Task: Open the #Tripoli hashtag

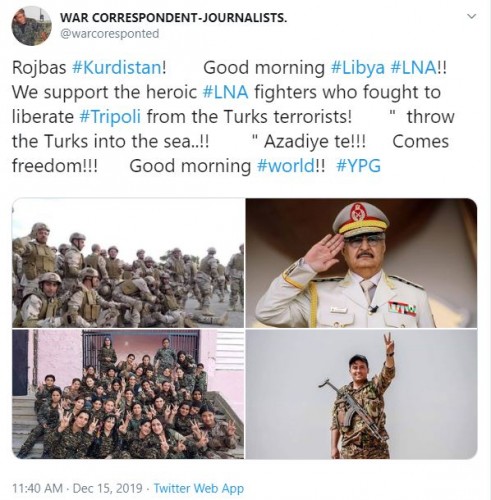Action: (x=110, y=117)
